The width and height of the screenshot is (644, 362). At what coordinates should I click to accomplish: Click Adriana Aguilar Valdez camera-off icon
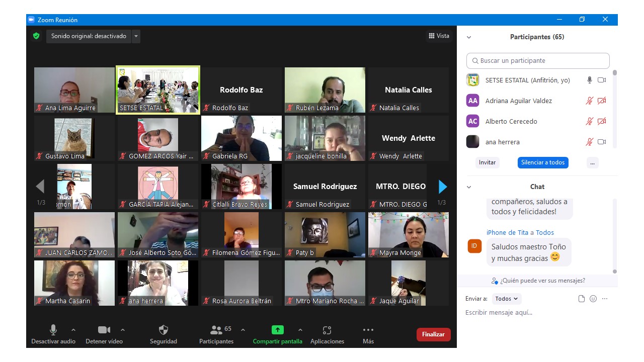pos(602,101)
